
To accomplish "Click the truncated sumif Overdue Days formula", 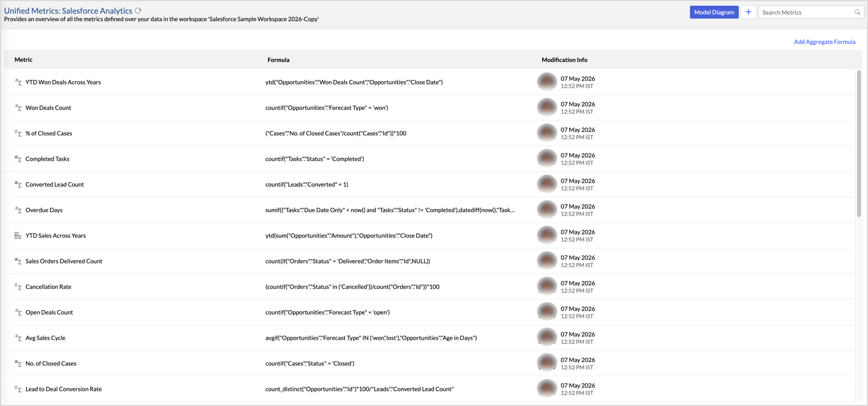I will pos(390,210).
